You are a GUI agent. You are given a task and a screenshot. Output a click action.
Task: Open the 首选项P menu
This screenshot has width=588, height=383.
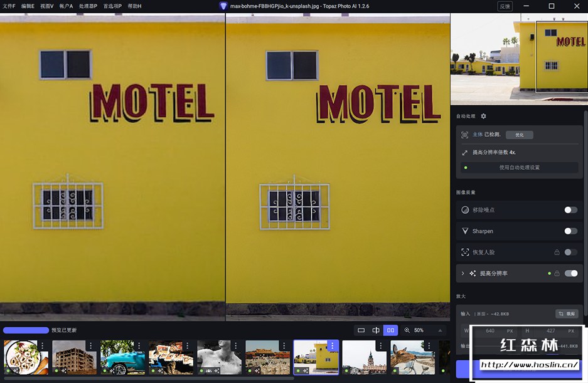113,6
